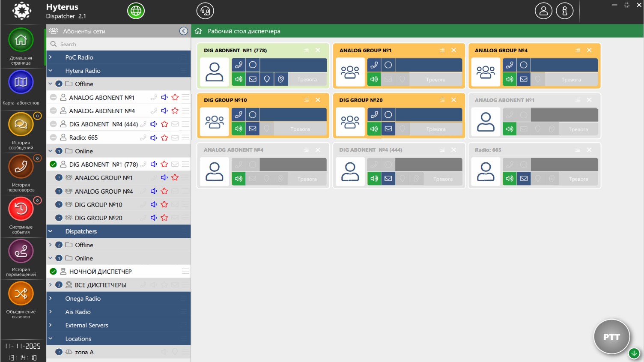Click the DIG GROUP №20 card group avatar
The image size is (644, 362).
350,122
